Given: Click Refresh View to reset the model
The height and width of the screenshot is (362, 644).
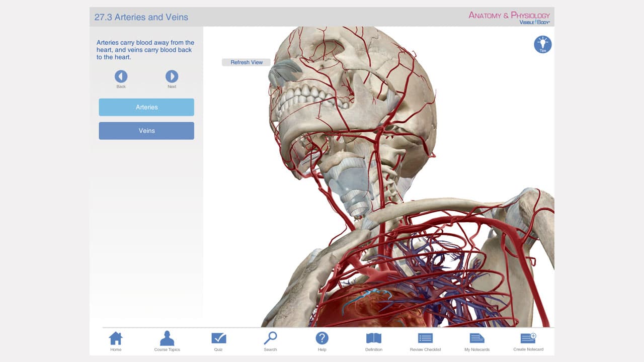Looking at the screenshot, I should [246, 62].
